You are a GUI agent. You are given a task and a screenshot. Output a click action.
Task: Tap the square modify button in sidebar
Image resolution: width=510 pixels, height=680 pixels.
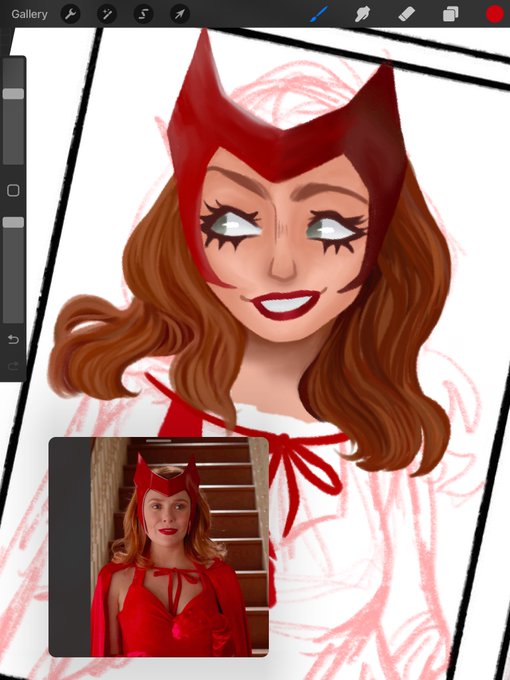[x=13, y=190]
